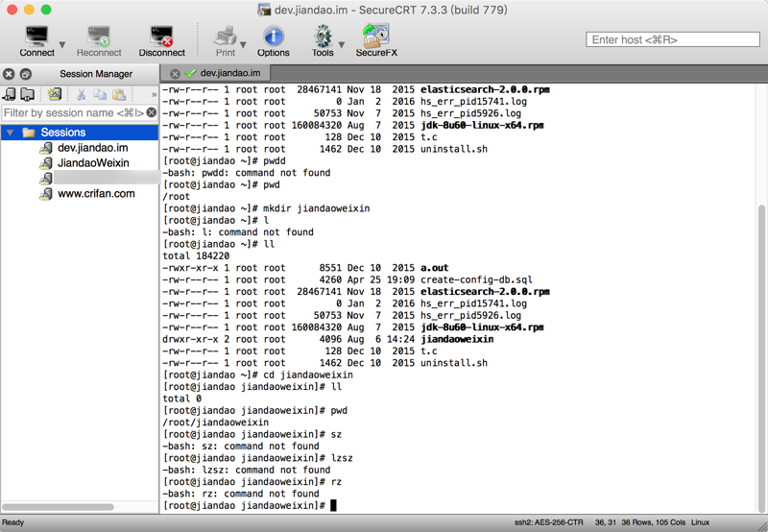Click the green connected checkmark on tab
The image size is (768, 532).
tap(190, 74)
